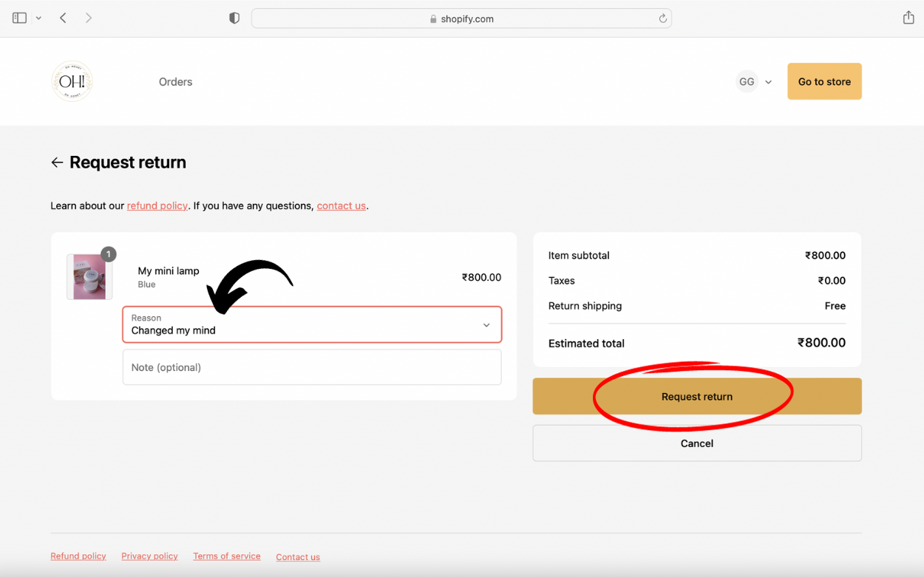The height and width of the screenshot is (577, 924).
Task: Open the return Reason dropdown
Action: click(x=312, y=324)
